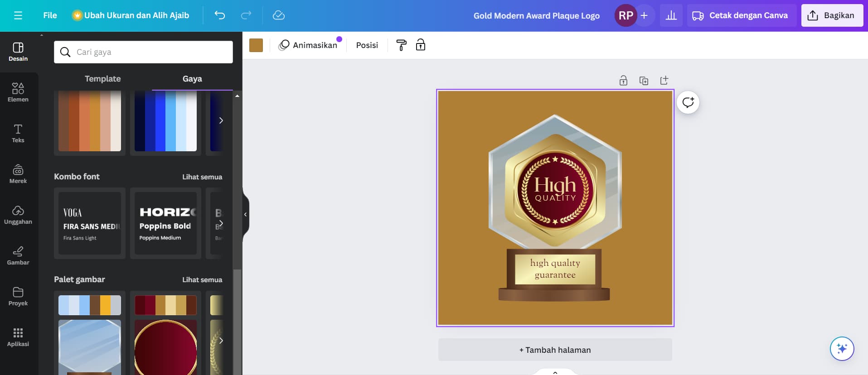Open the Elemen sidebar panel
This screenshot has height=375, width=868.
[18, 92]
